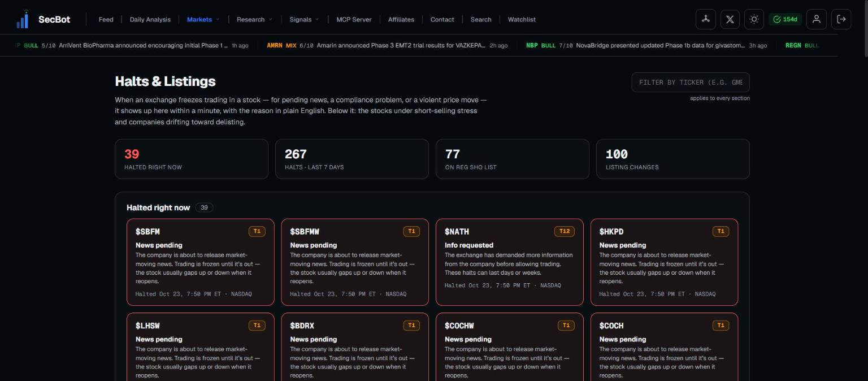Open the ArriVent BioPharma ticker headline

[x=144, y=45]
